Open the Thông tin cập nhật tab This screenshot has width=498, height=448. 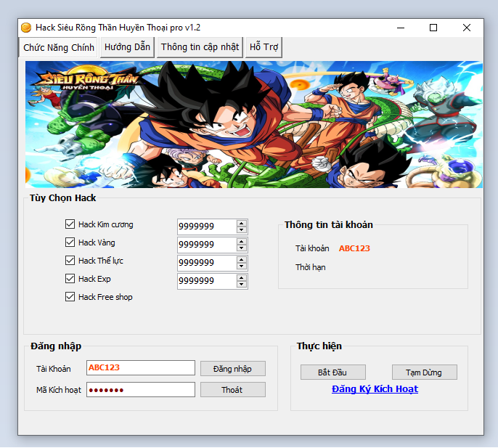pyautogui.click(x=200, y=47)
